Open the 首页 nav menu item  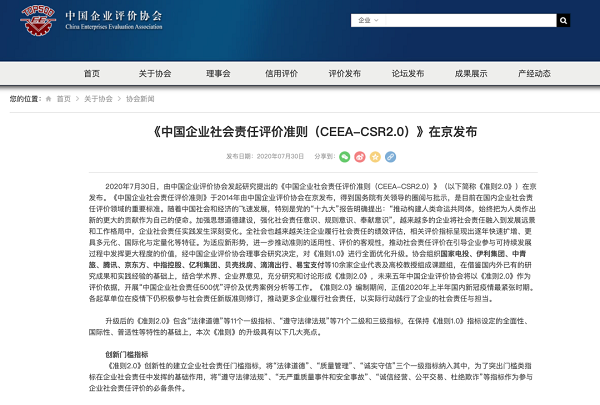click(x=92, y=73)
